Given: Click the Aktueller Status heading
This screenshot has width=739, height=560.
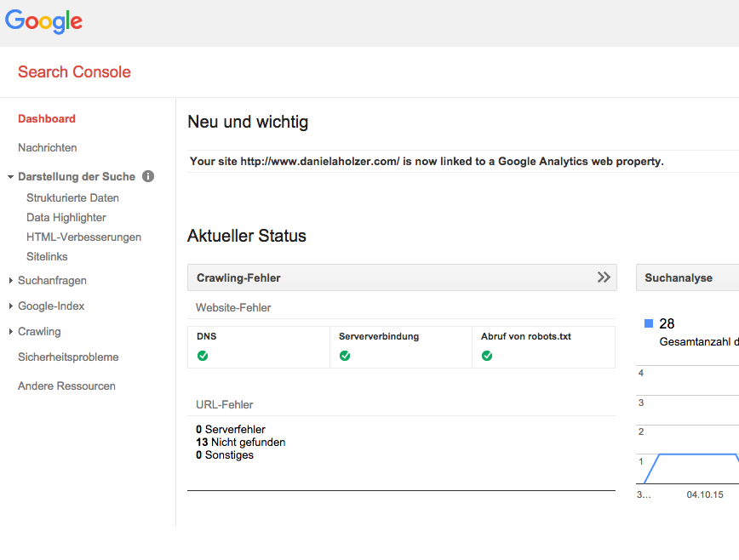Looking at the screenshot, I should coord(247,236).
